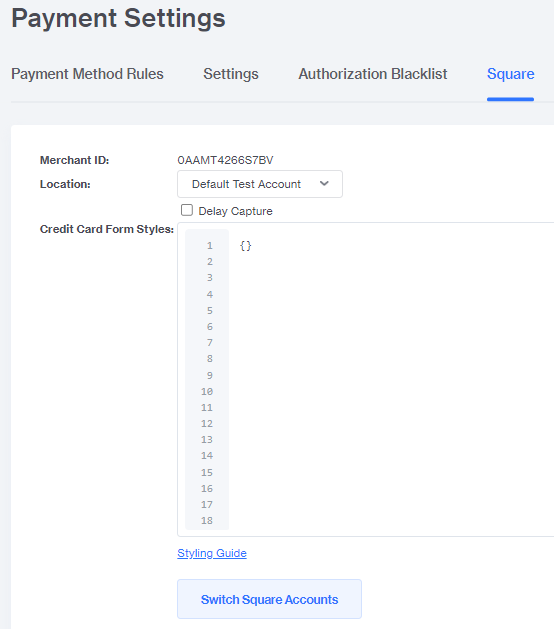
Task: Enable the Delay Capture checkbox
Action: click(x=187, y=210)
